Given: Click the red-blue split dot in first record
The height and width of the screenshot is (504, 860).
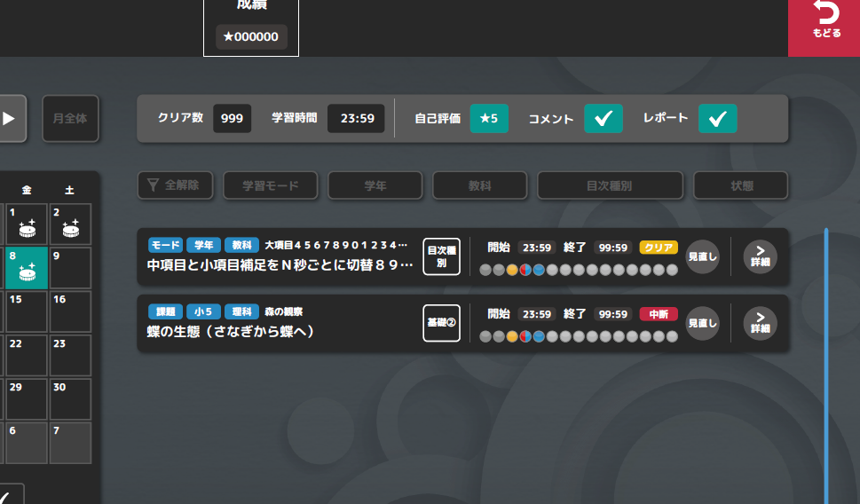Looking at the screenshot, I should [x=525, y=270].
